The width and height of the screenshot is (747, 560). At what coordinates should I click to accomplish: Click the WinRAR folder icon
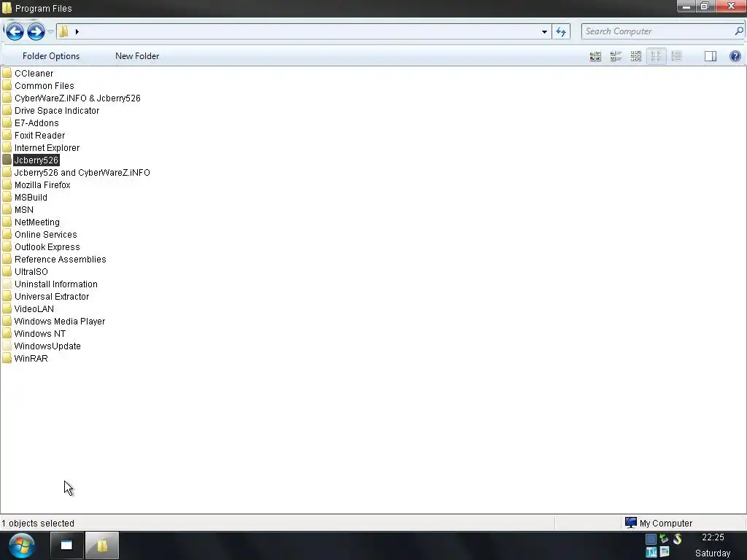click(7, 358)
